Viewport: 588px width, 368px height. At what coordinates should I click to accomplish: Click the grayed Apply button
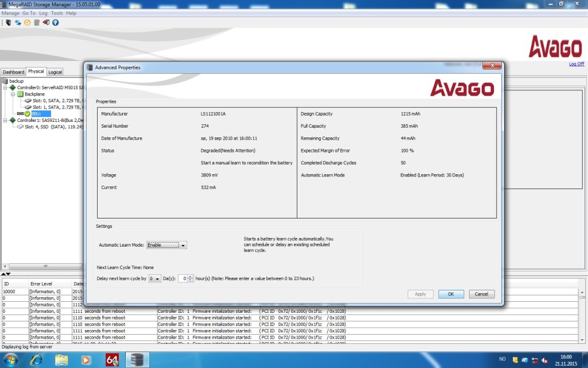(420, 294)
